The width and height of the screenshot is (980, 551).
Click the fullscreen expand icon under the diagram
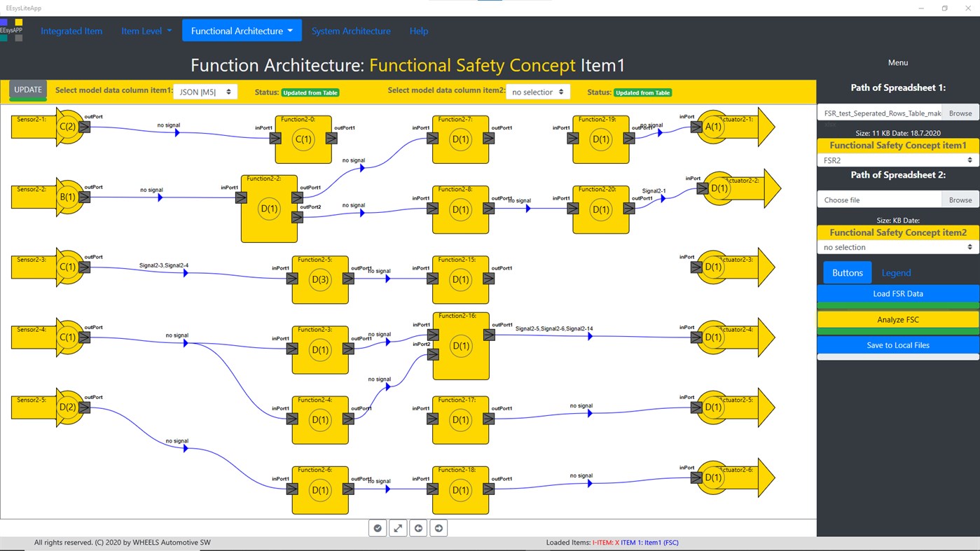(x=398, y=528)
